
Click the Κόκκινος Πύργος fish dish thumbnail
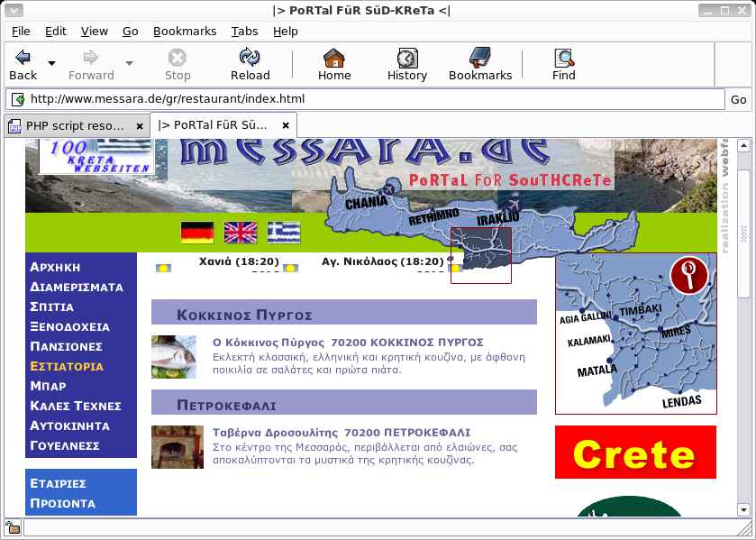click(x=174, y=357)
